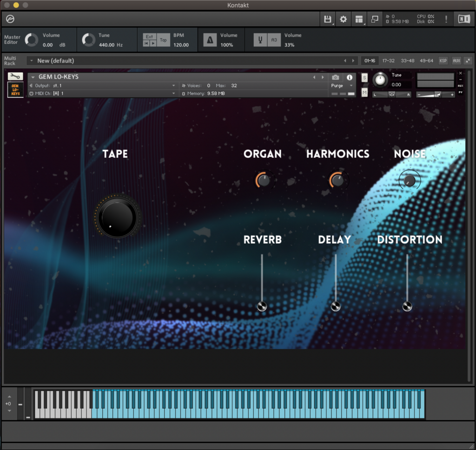Toggle the reference tone tuning fork

[x=260, y=40]
